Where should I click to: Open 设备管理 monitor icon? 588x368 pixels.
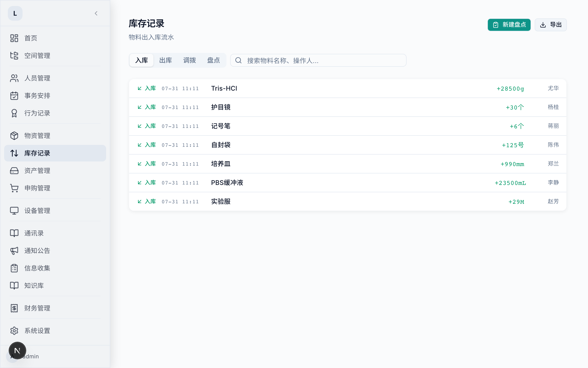[x=14, y=210]
